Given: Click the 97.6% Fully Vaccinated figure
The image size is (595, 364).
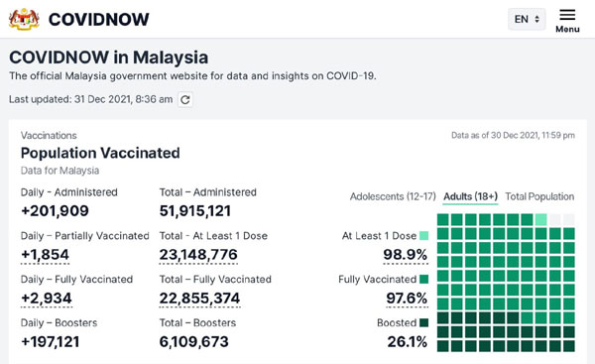Looking at the screenshot, I should coord(407,299).
